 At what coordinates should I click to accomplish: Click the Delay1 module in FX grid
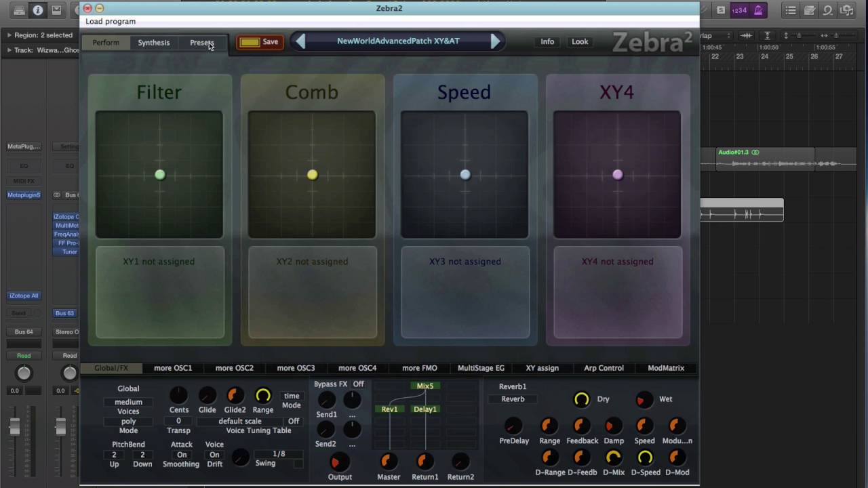(426, 409)
